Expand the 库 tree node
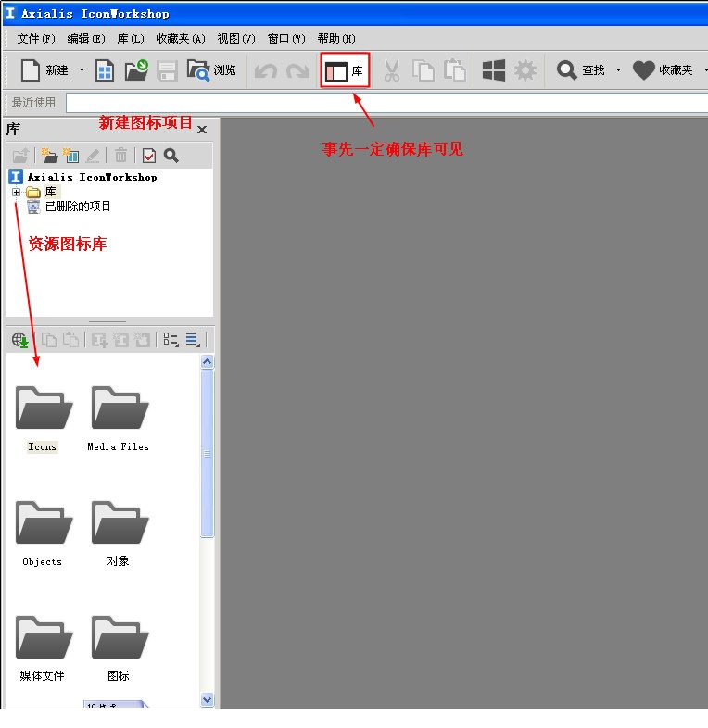708x728 pixels. [16, 192]
